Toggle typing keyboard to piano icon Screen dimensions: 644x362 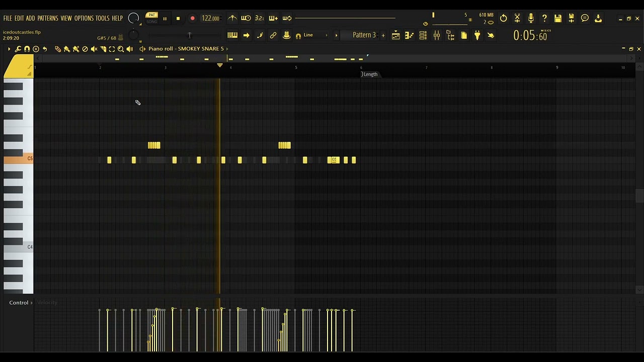[232, 35]
